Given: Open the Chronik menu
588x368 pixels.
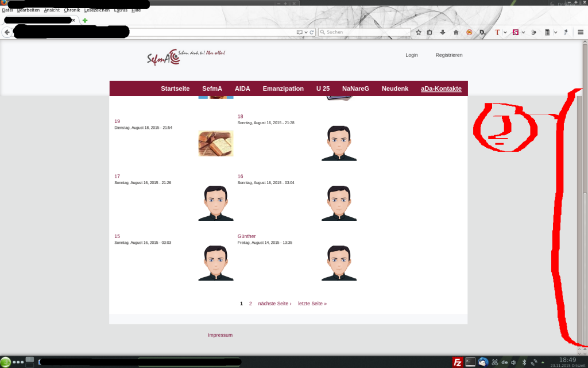Looking at the screenshot, I should click(72, 10).
